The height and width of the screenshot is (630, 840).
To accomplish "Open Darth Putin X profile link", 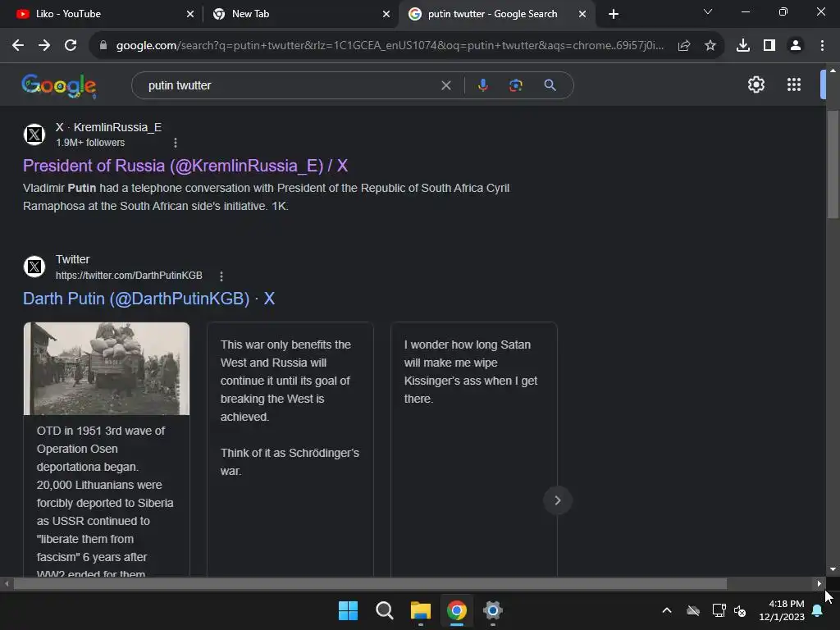I will (x=149, y=299).
